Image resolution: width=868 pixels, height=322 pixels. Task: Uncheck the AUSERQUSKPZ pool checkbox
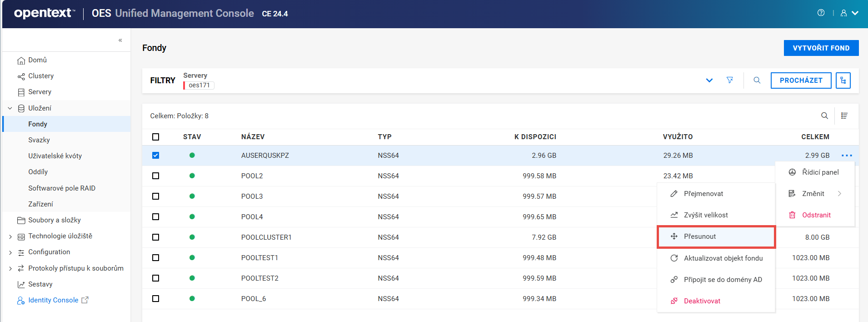(x=155, y=156)
